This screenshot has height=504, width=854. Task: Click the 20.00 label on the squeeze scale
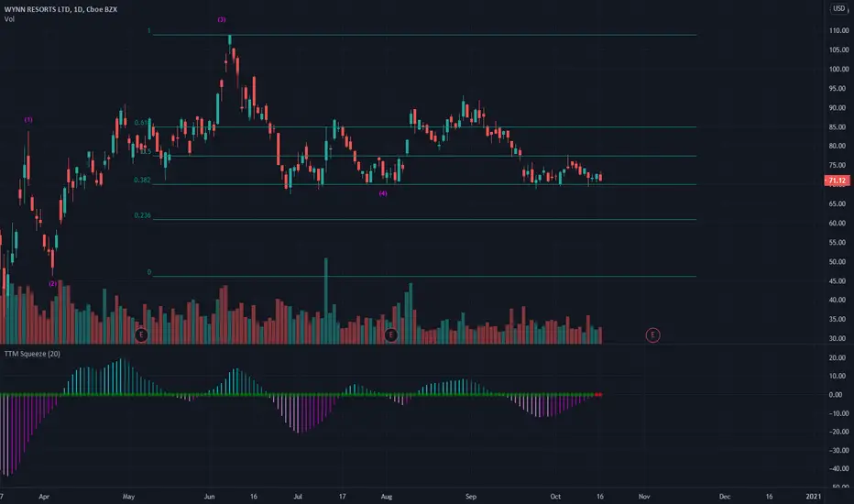(838, 358)
